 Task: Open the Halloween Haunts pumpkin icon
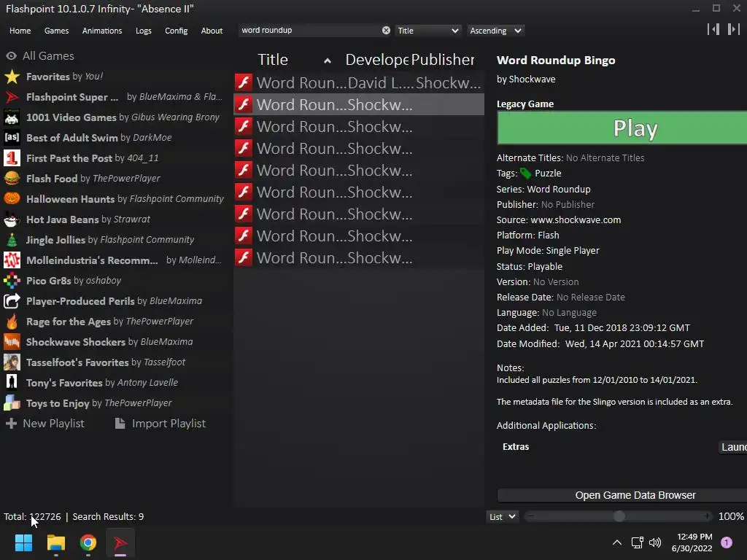12,199
